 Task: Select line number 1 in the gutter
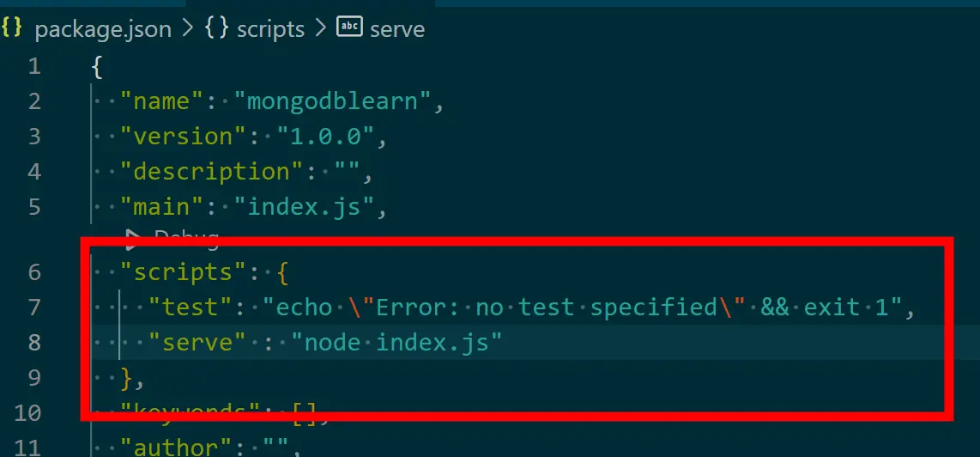[33, 66]
